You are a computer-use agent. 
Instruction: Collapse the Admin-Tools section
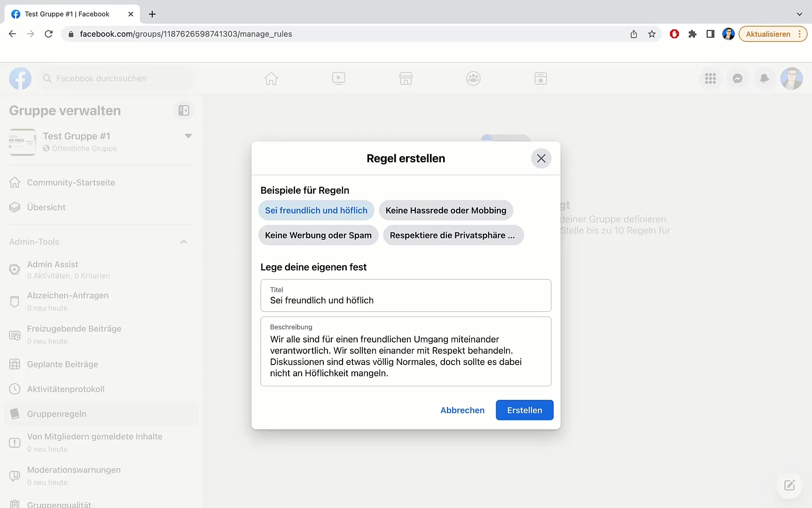click(x=184, y=242)
